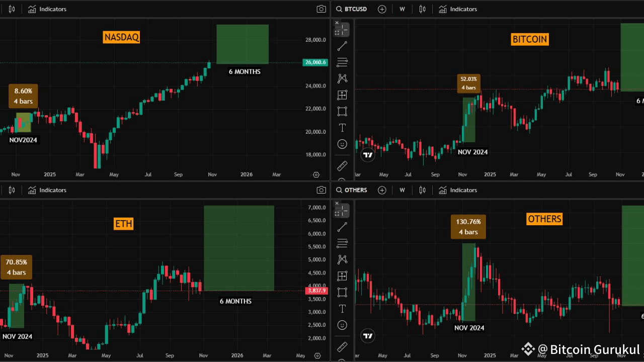Select trend line tool in OTHERS panel

(x=342, y=227)
